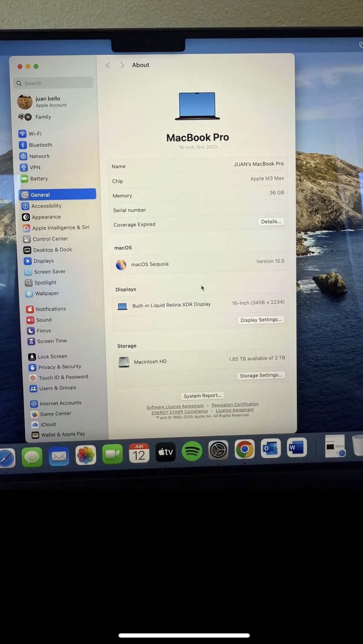Open Google Chrome from the Dock
Viewport: 363px width, 644px height.
tap(245, 449)
